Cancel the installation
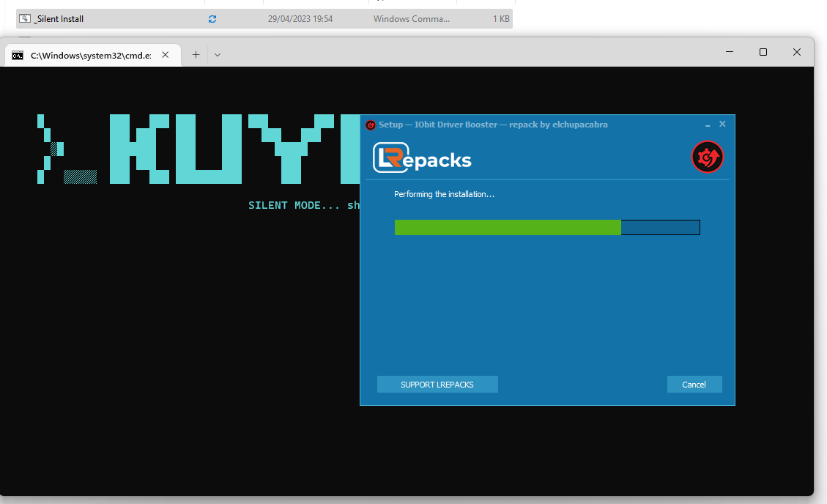827x504 pixels. 694,385
